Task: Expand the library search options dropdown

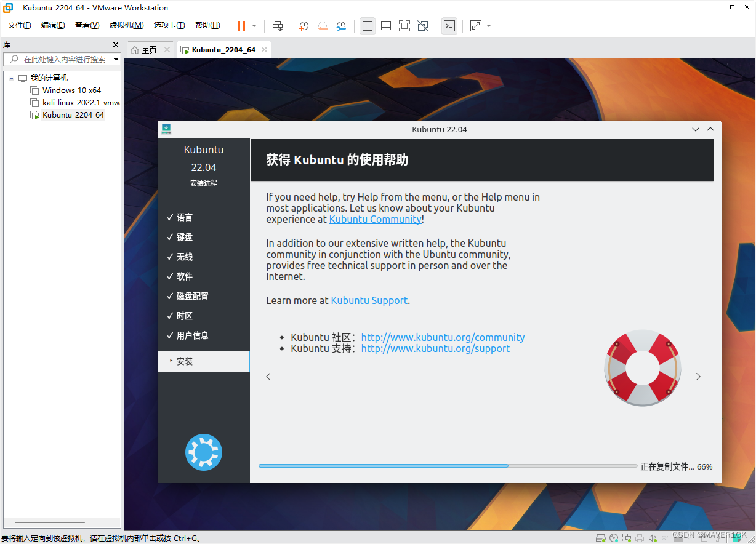Action: pos(116,59)
